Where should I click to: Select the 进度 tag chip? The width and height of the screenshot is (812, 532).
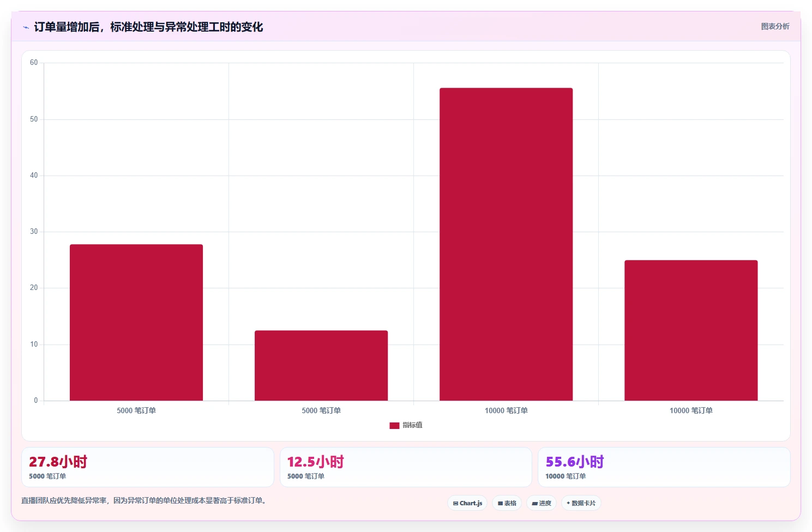tap(542, 503)
